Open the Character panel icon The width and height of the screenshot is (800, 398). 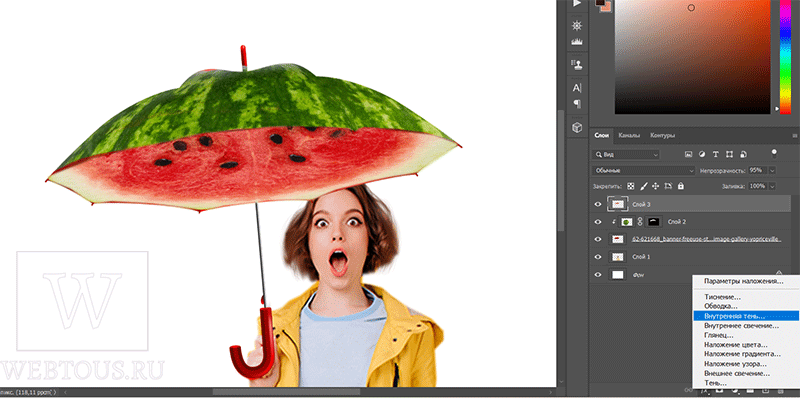[x=577, y=88]
